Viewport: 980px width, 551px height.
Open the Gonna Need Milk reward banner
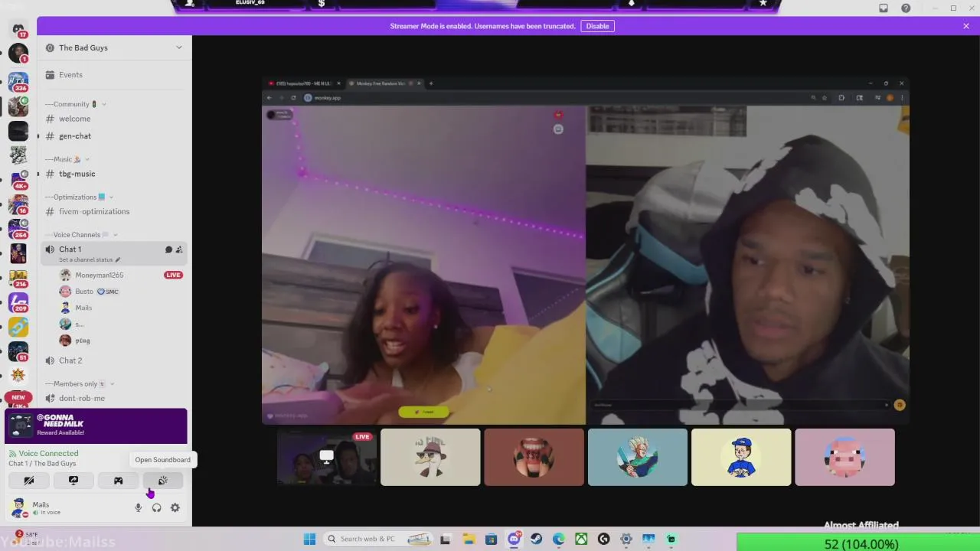(96, 426)
